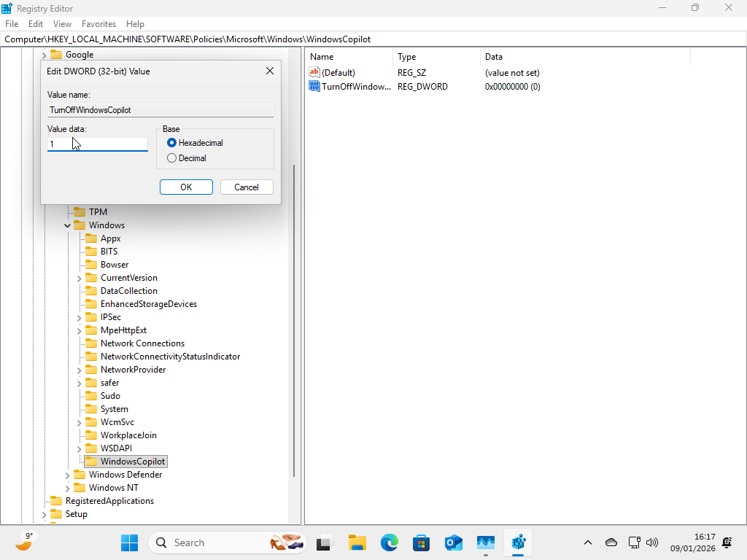This screenshot has width=747, height=560.
Task: Open Outlook from the taskbar
Action: pyautogui.click(x=453, y=542)
